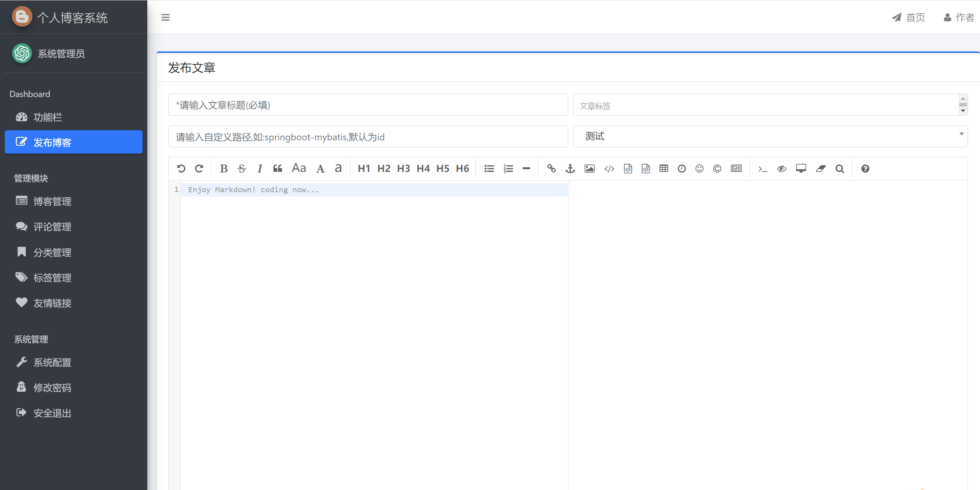Click the down arrow of the tags box scrollbar
Screen dimensions: 980x490
[x=963, y=111]
